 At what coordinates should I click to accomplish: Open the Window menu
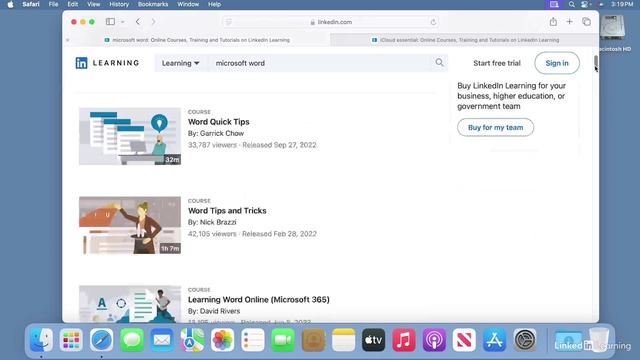pos(188,4)
